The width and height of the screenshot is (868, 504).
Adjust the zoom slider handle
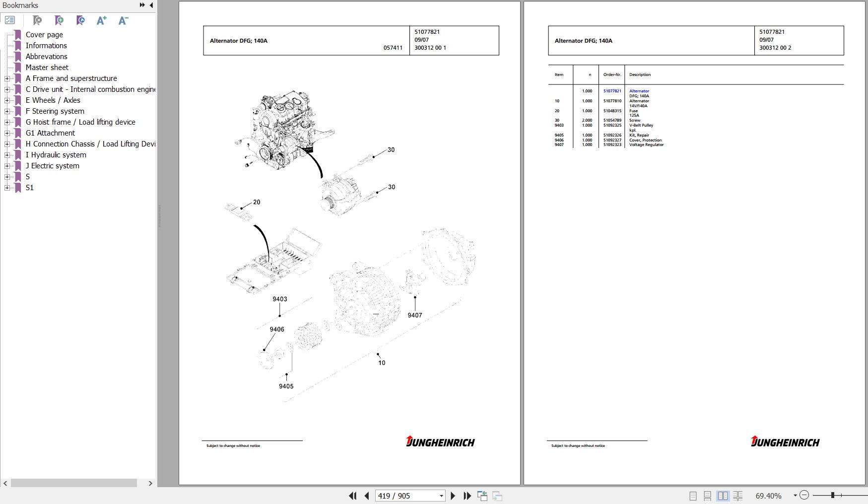pos(833,495)
